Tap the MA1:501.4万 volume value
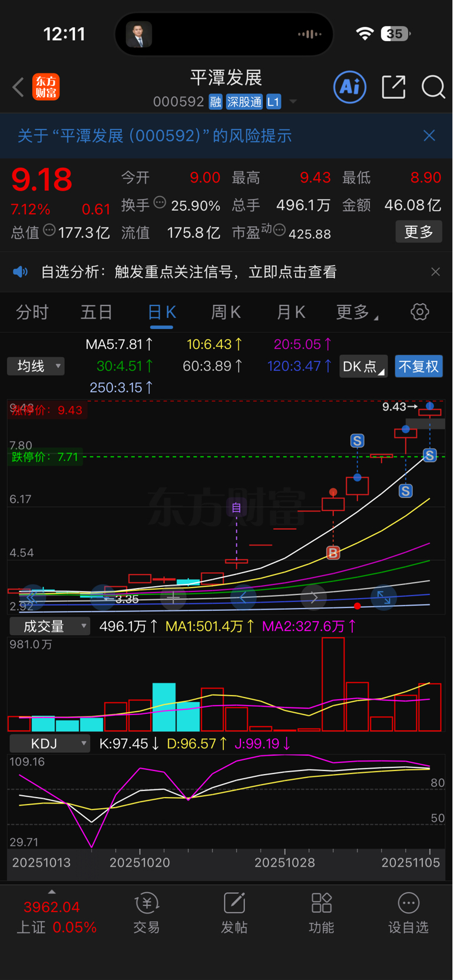Image resolution: width=453 pixels, height=980 pixels. point(210,626)
